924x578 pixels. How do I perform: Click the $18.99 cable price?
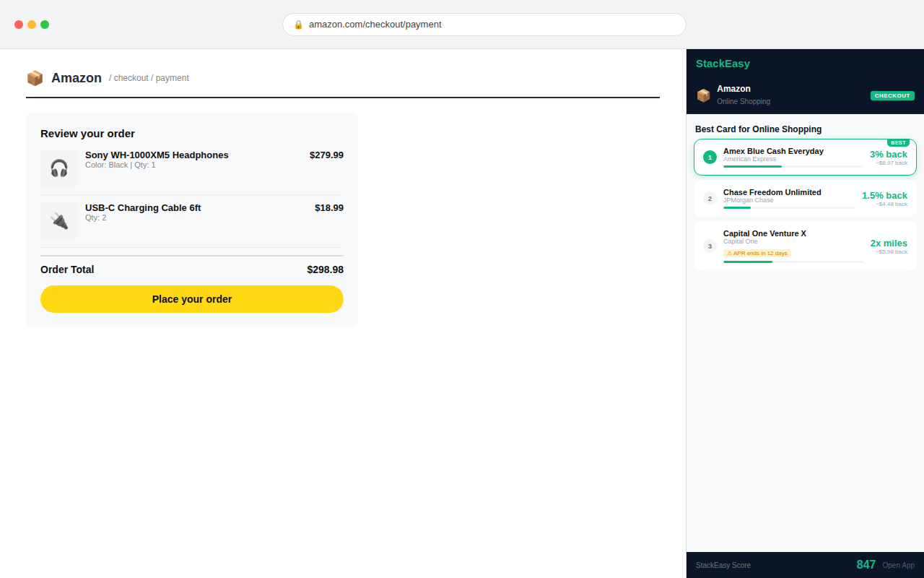(329, 208)
